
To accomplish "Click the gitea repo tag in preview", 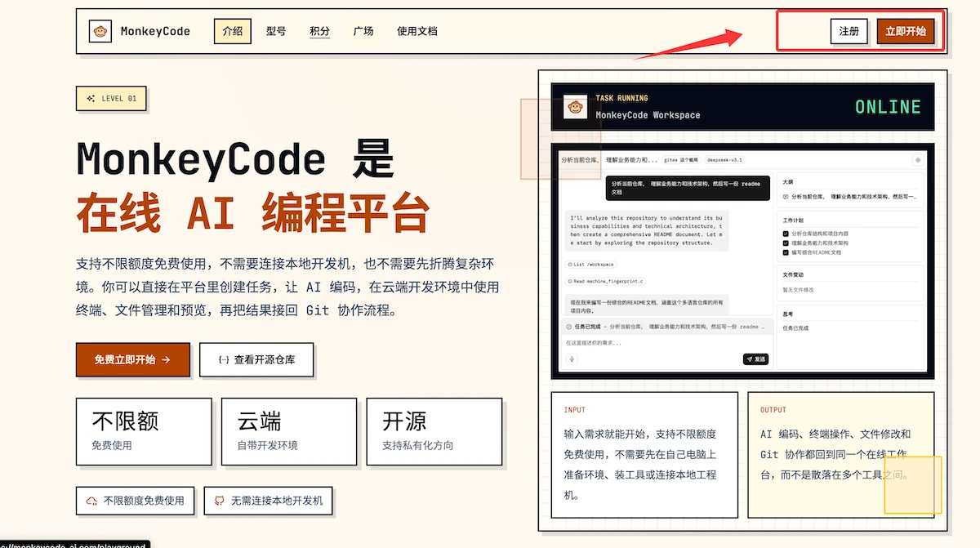I will click(682, 160).
